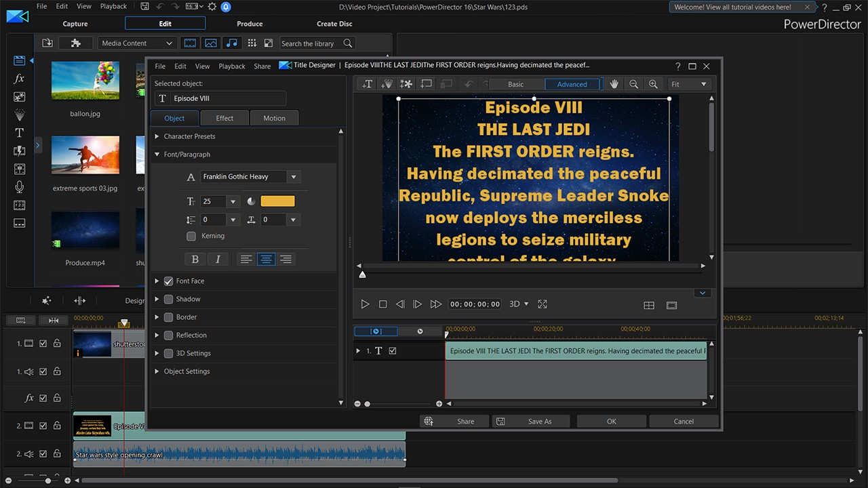Center-align the title text

point(267,259)
